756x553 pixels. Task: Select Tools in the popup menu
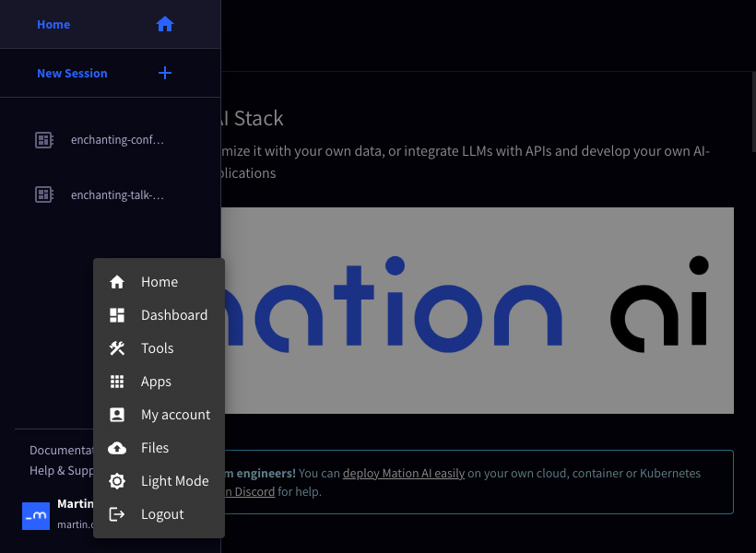point(159,348)
